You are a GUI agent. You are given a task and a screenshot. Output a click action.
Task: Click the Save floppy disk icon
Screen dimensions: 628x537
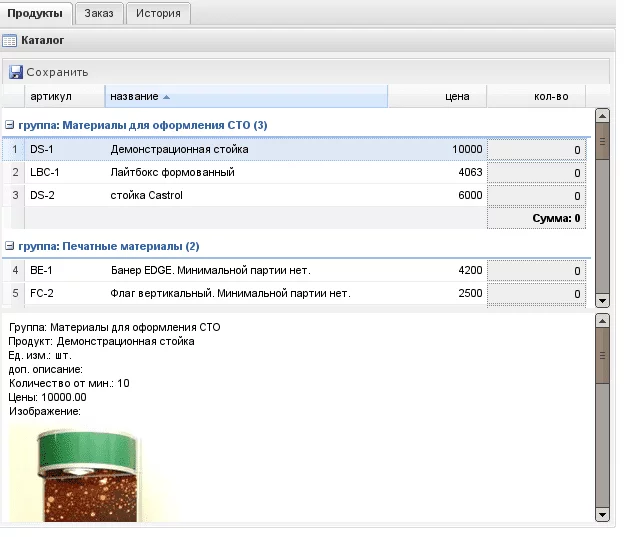click(x=16, y=72)
